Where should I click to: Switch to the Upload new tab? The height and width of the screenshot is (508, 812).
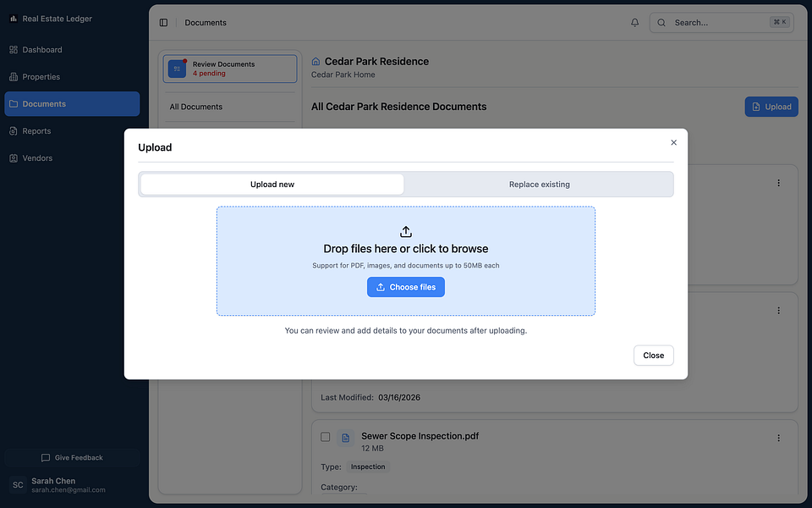(272, 184)
